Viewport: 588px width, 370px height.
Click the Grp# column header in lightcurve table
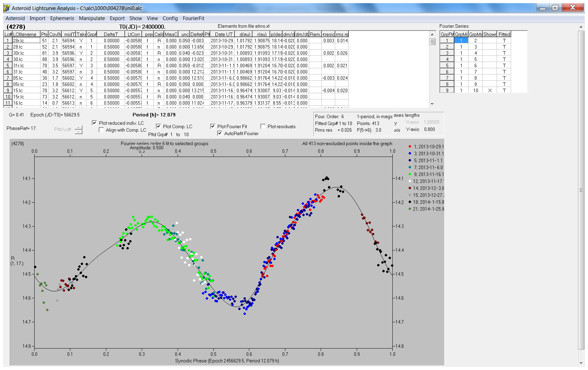tap(92, 34)
